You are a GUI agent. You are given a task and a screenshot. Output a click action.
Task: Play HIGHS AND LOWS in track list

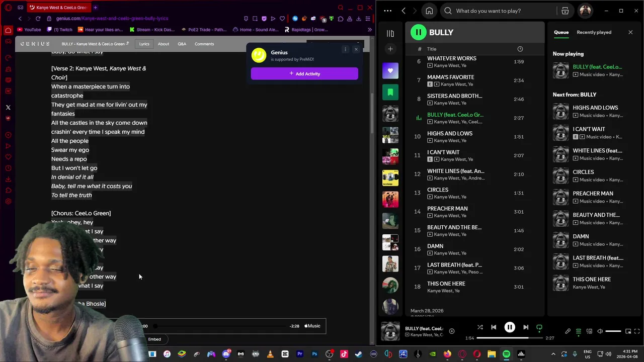[474, 137]
